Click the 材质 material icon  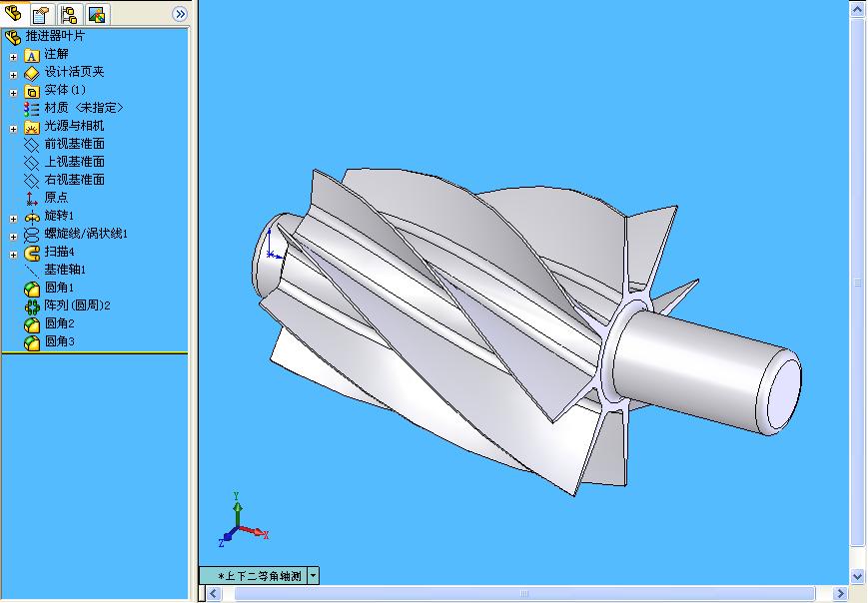click(x=32, y=109)
